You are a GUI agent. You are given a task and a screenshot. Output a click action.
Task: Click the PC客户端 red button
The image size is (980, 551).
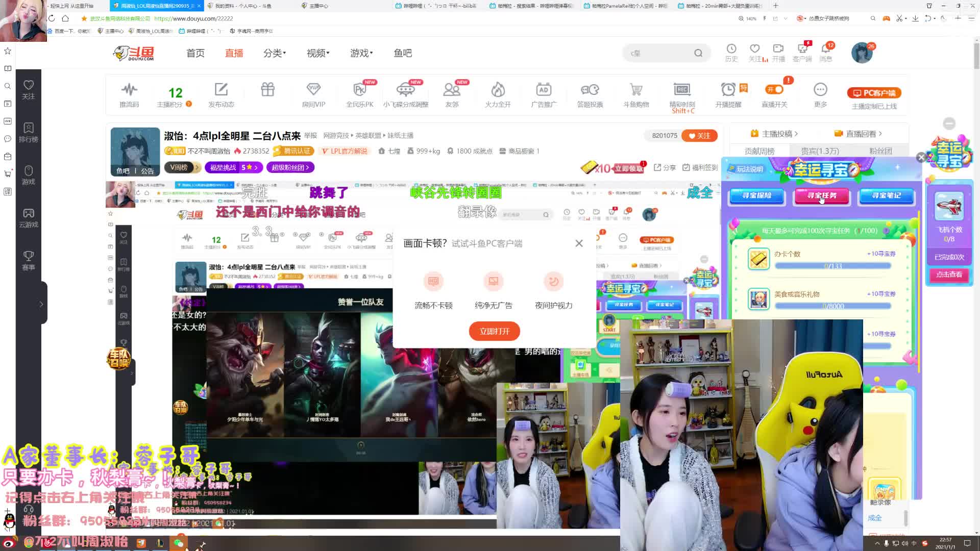pos(874,93)
